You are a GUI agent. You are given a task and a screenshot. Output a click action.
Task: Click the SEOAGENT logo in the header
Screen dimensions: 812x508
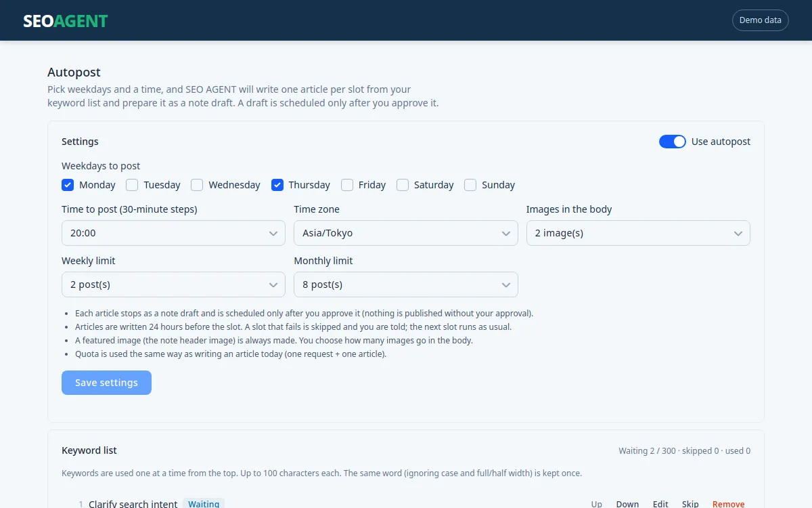point(66,20)
